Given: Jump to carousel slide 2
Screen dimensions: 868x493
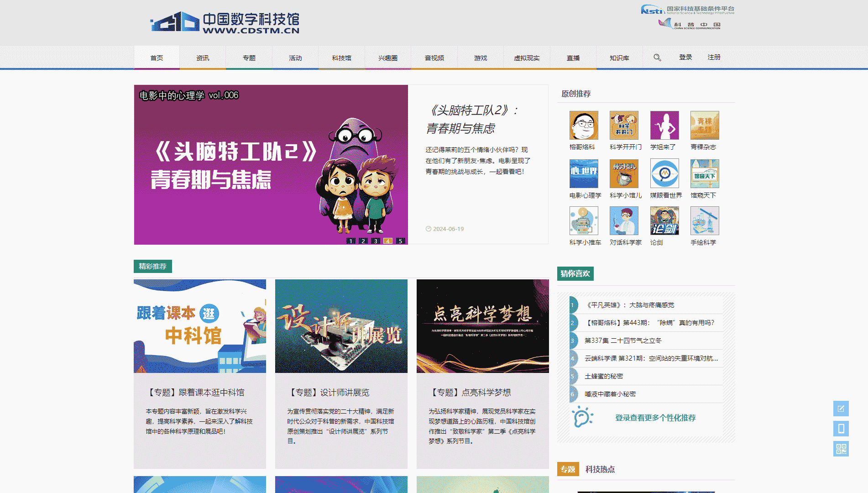Looking at the screenshot, I should (x=363, y=241).
